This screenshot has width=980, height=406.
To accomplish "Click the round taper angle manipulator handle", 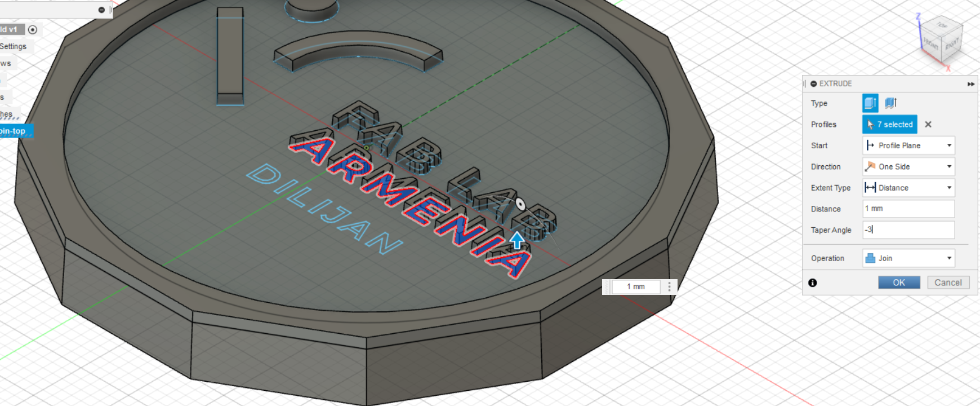I will click(x=521, y=204).
